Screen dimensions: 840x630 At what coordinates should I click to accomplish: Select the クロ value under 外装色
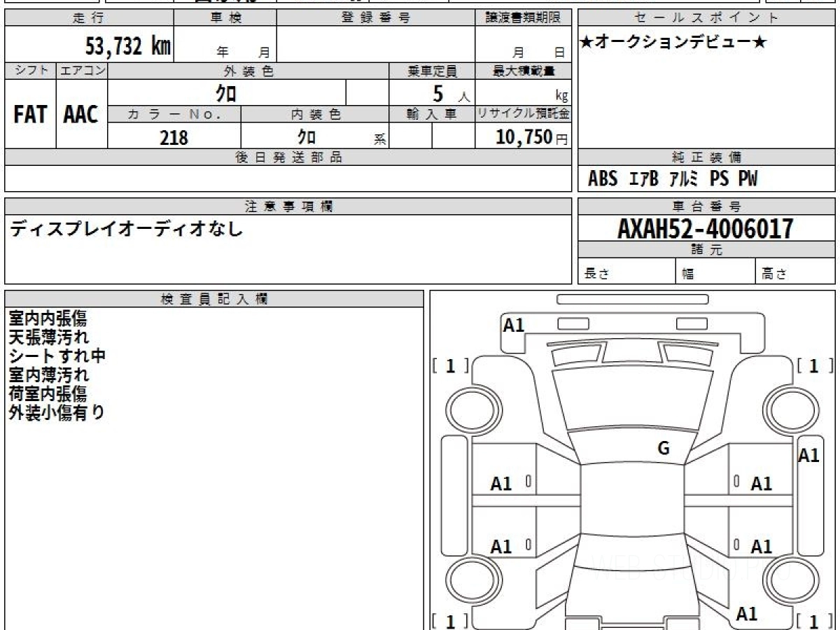[226, 93]
